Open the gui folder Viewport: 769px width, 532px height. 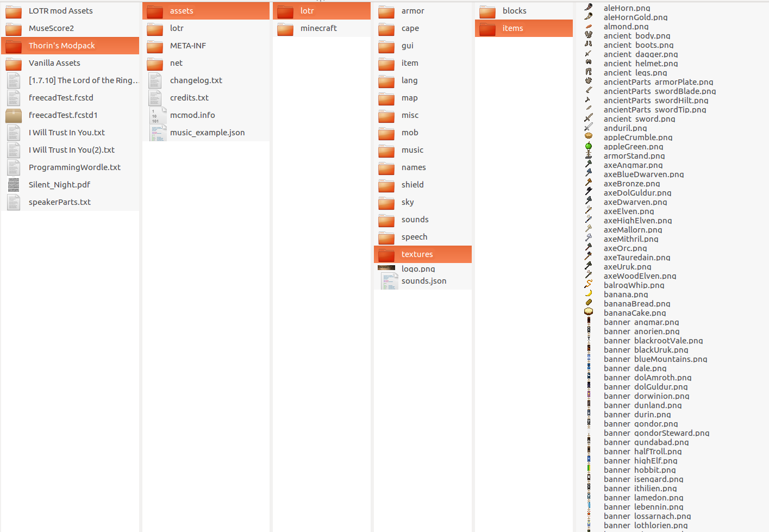[423, 46]
